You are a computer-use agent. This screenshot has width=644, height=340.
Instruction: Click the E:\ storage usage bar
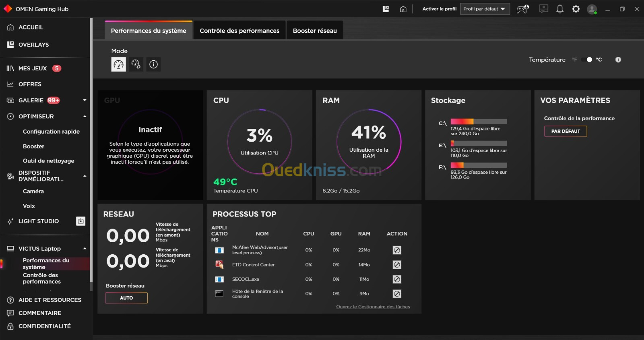pos(479,143)
